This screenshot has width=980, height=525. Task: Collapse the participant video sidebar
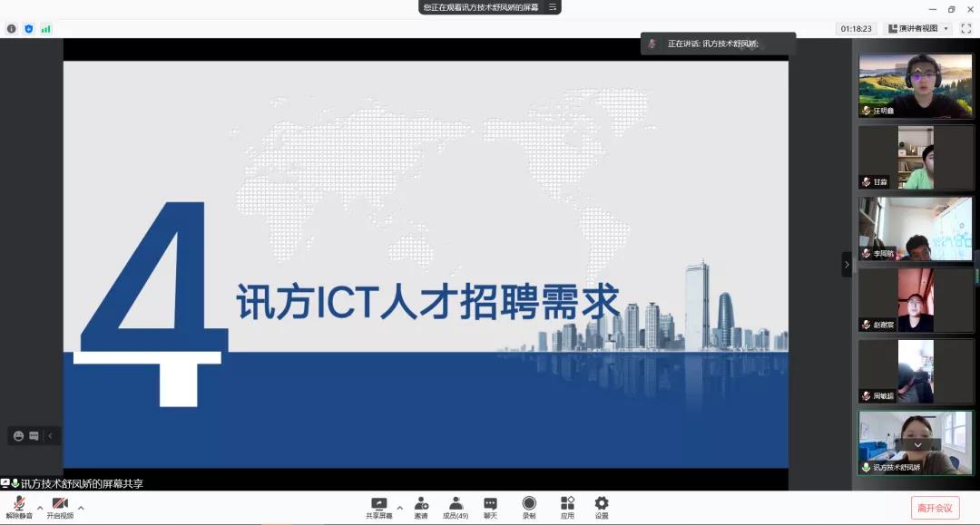point(847,265)
